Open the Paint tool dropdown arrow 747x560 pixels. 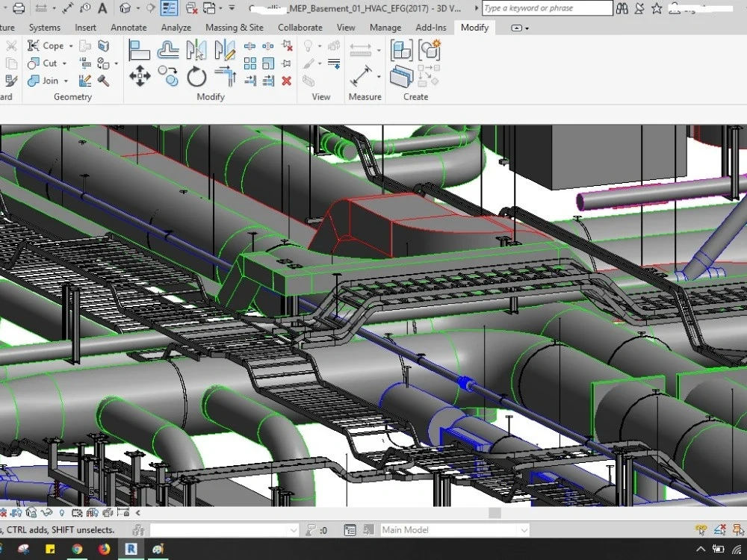pos(116,63)
